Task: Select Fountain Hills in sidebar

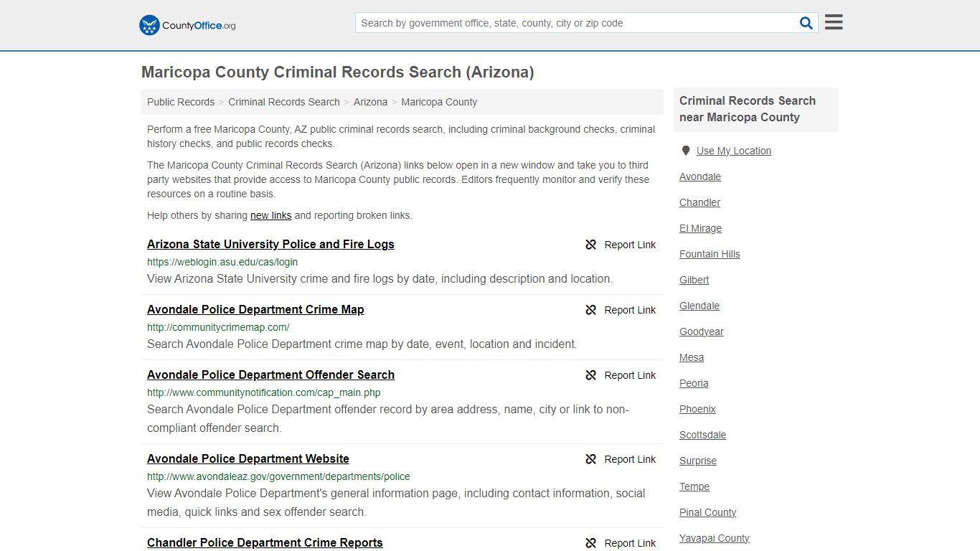Action: point(710,254)
